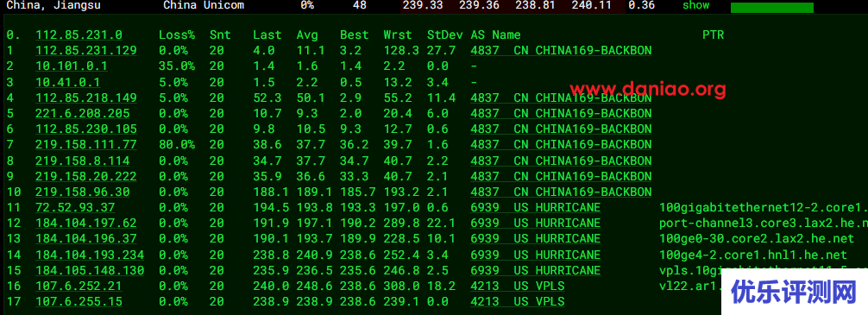Click hop 7 IP 219.158.111.77
This screenshot has height=315, width=868.
click(x=85, y=145)
